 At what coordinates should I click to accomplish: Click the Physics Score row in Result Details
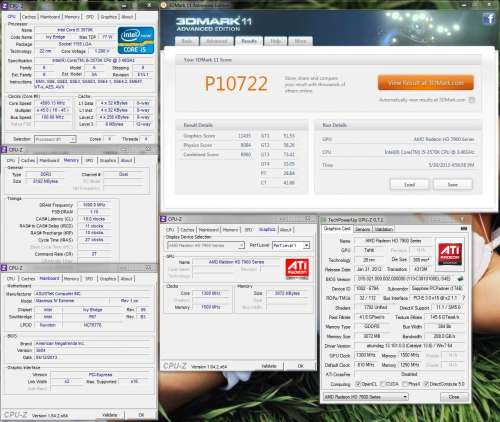click(217, 145)
